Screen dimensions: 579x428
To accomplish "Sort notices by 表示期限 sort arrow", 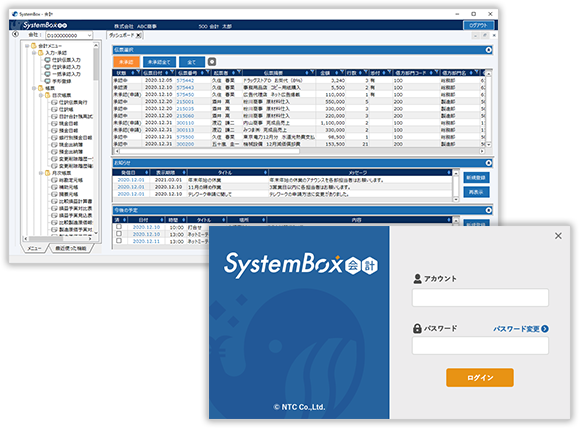I will coord(184,172).
